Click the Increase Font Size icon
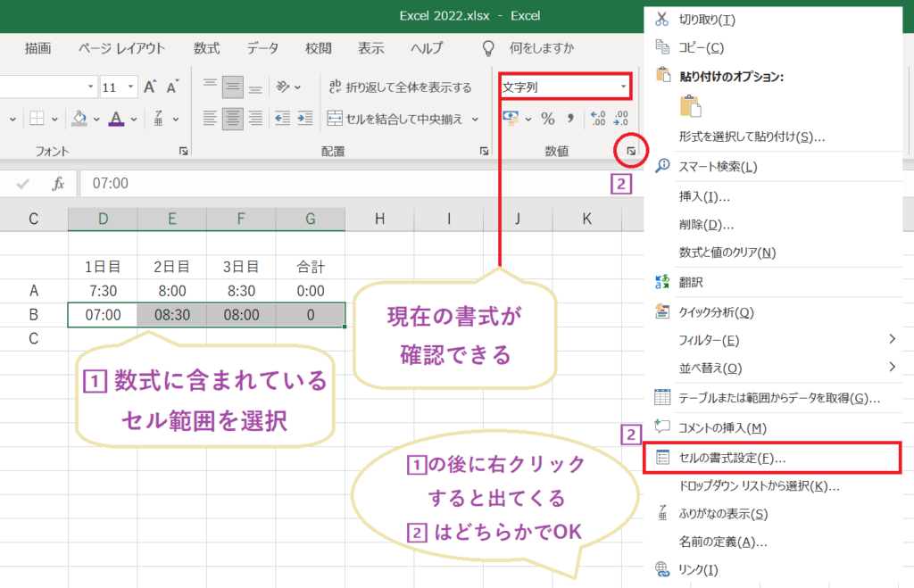 [x=150, y=86]
